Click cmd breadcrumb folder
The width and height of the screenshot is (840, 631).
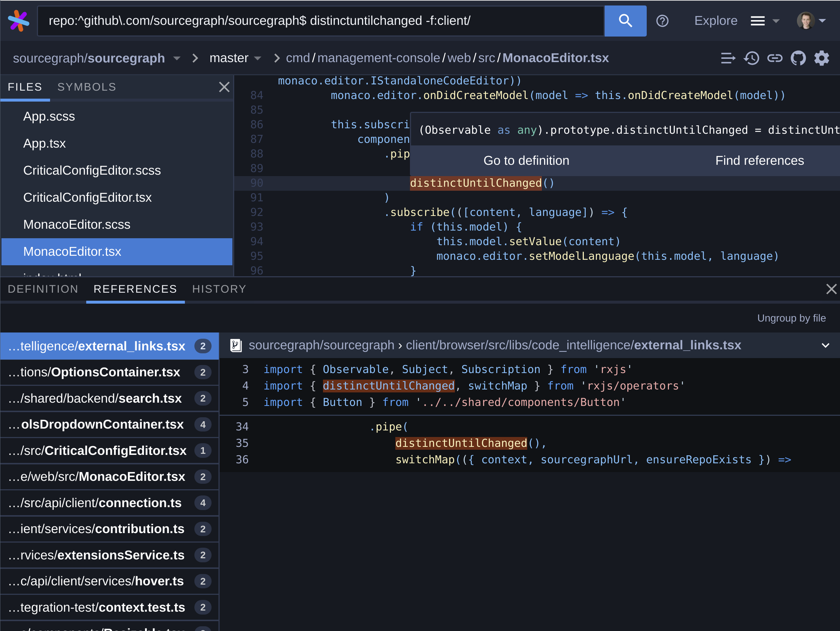click(x=298, y=58)
